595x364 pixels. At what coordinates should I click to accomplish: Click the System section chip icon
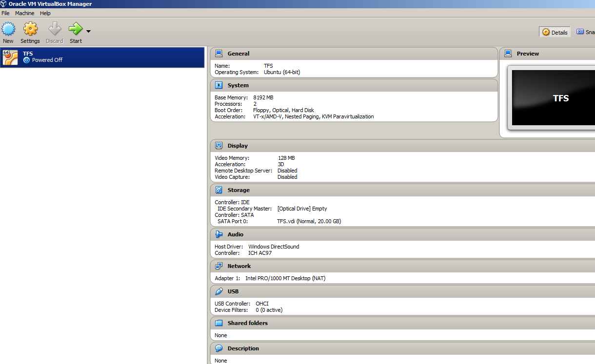point(219,85)
